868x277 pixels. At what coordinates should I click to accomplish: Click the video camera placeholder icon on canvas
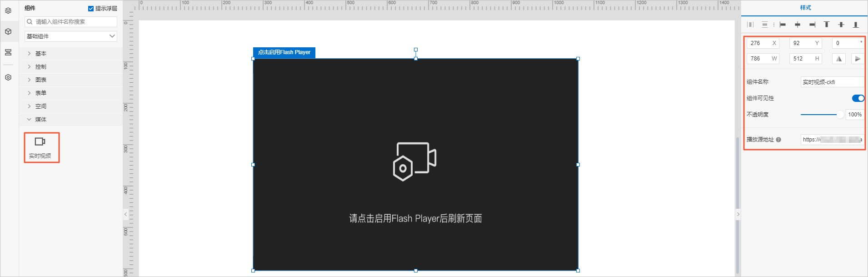pyautogui.click(x=414, y=161)
